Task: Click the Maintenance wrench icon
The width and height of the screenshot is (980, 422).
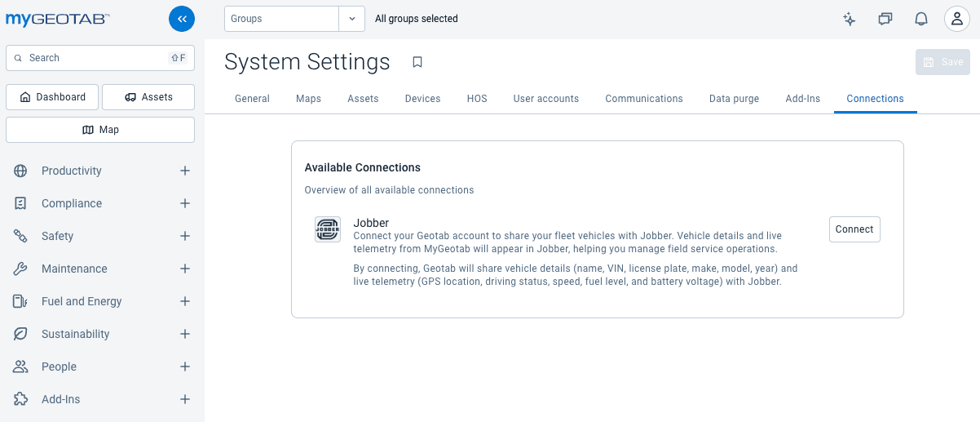Action: (21, 269)
